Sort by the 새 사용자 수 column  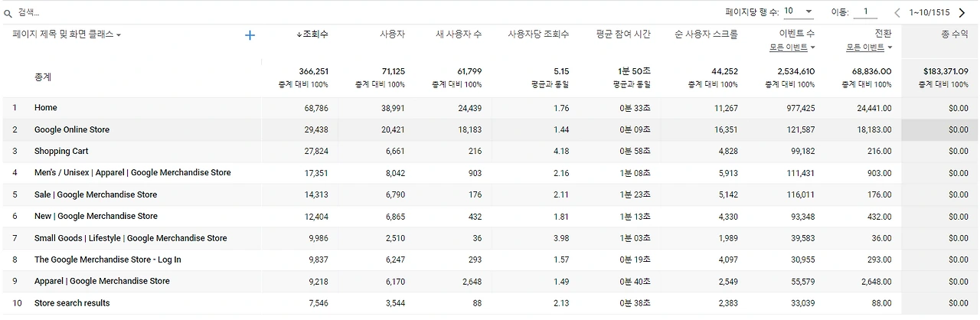click(459, 34)
